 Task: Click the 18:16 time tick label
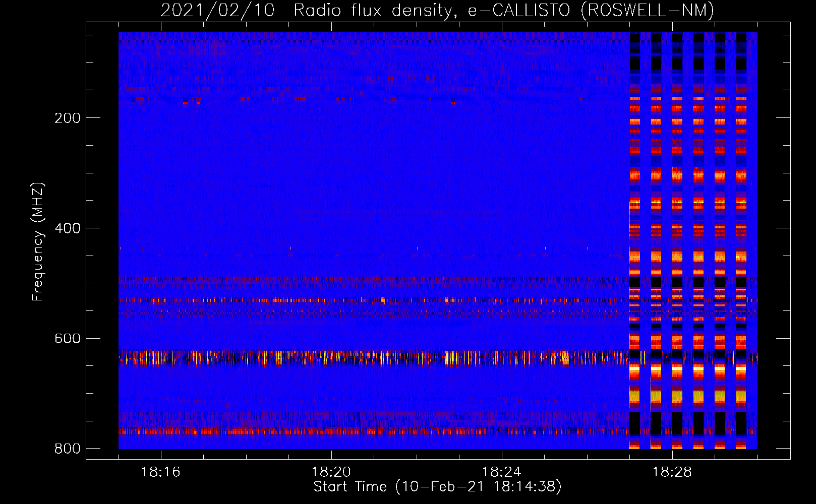coord(161,472)
